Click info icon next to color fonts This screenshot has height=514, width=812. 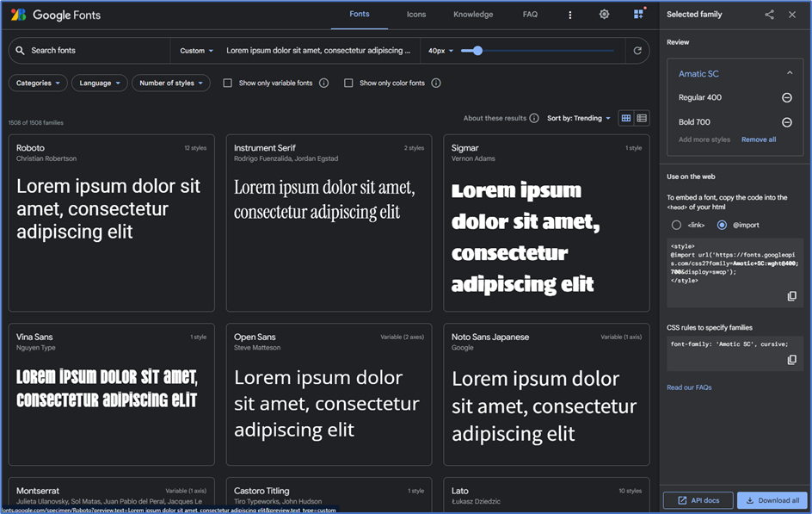(x=436, y=83)
